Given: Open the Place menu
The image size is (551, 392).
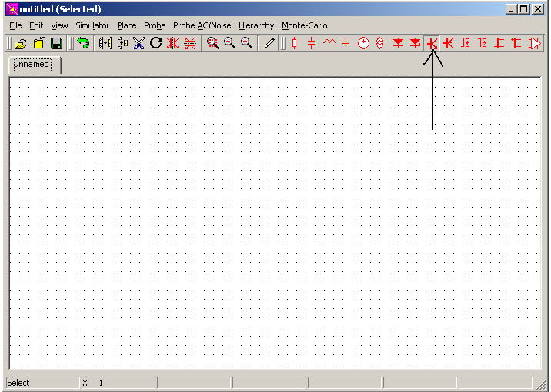Looking at the screenshot, I should pos(127,25).
